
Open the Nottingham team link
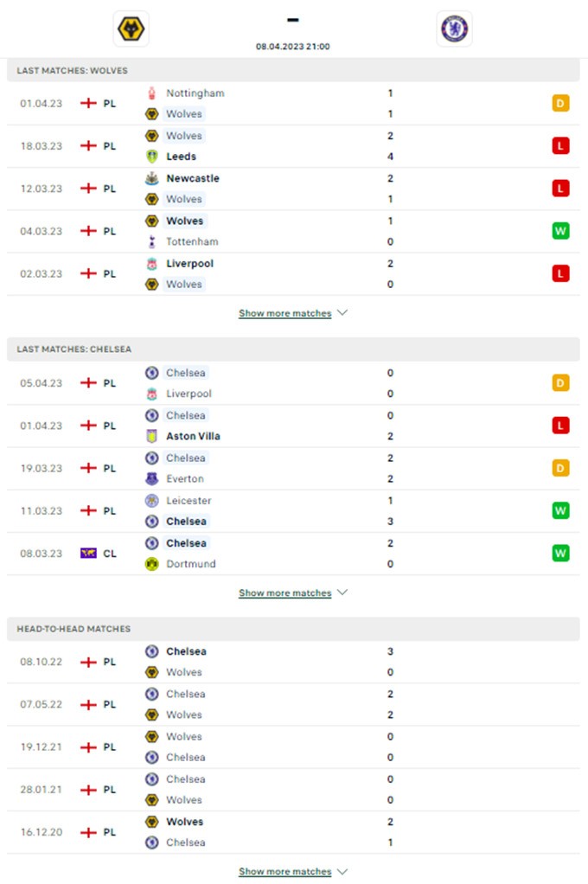coord(195,93)
